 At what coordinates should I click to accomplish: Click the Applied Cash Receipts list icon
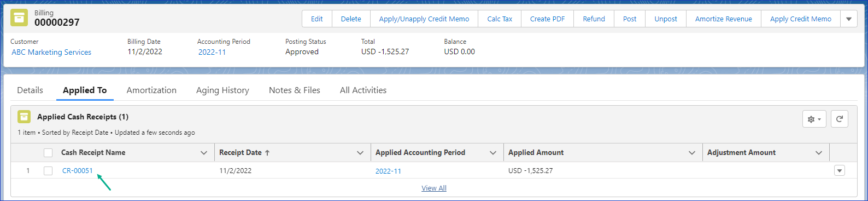[x=24, y=117]
